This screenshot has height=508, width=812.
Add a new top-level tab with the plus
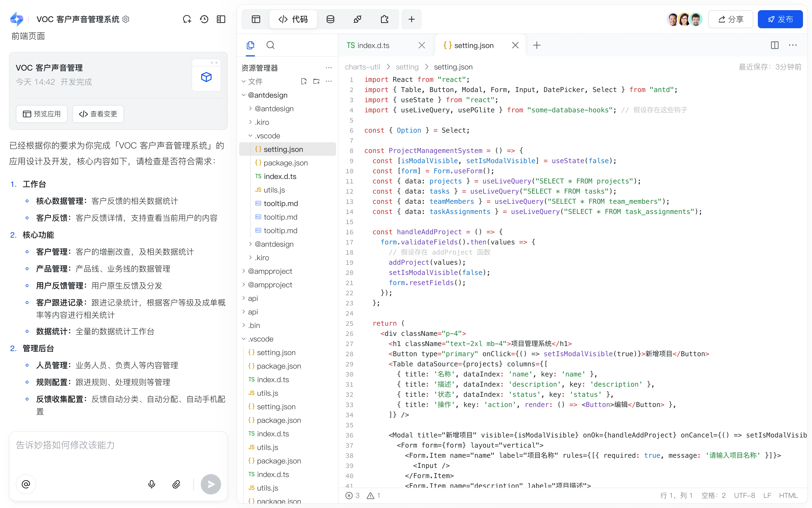click(x=412, y=19)
